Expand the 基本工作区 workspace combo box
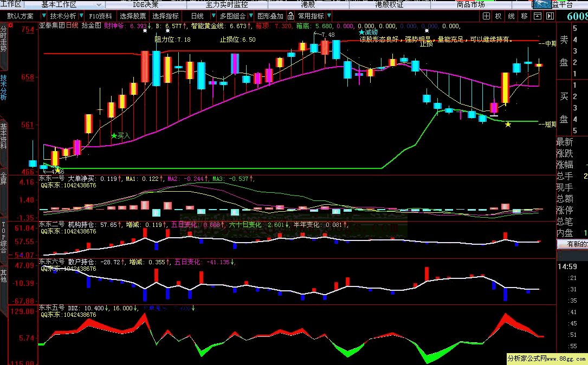The height and width of the screenshot is (365, 588). coord(99,5)
